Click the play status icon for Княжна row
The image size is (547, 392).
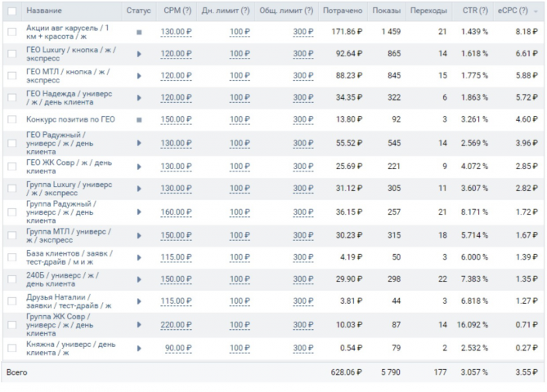139,348
